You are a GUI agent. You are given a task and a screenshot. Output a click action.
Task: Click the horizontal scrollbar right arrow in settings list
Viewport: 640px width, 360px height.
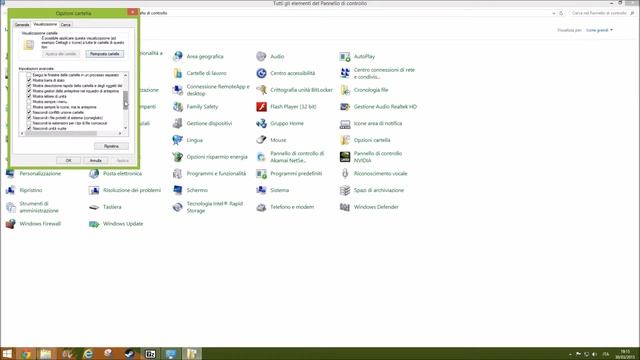[x=120, y=133]
